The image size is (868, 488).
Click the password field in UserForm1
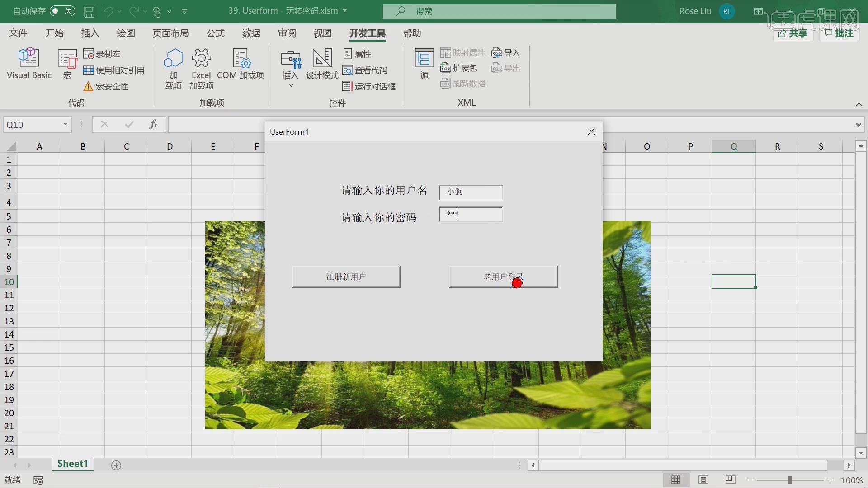[471, 214]
